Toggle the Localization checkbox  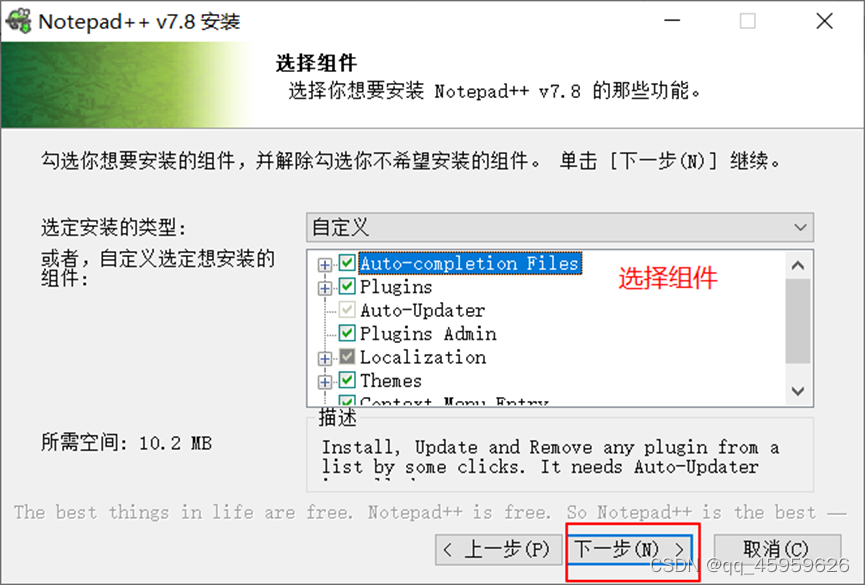point(346,357)
